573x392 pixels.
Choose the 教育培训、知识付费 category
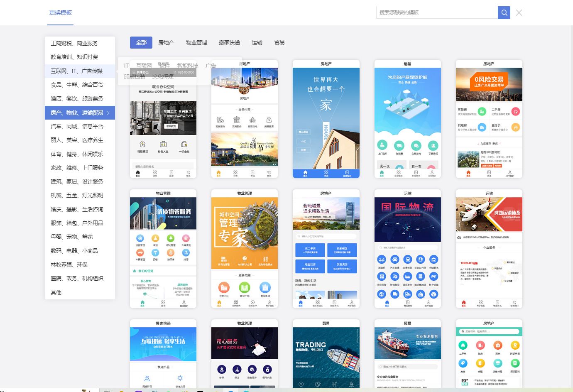80,57
